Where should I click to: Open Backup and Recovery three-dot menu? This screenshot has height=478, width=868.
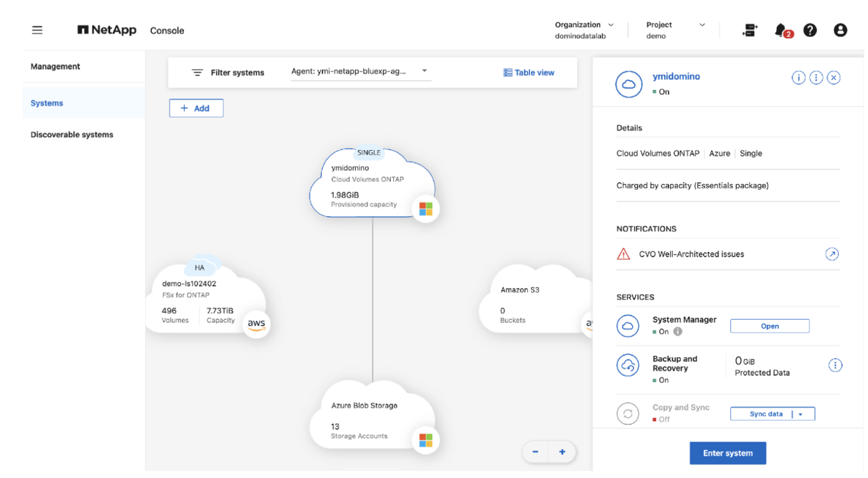pos(835,365)
